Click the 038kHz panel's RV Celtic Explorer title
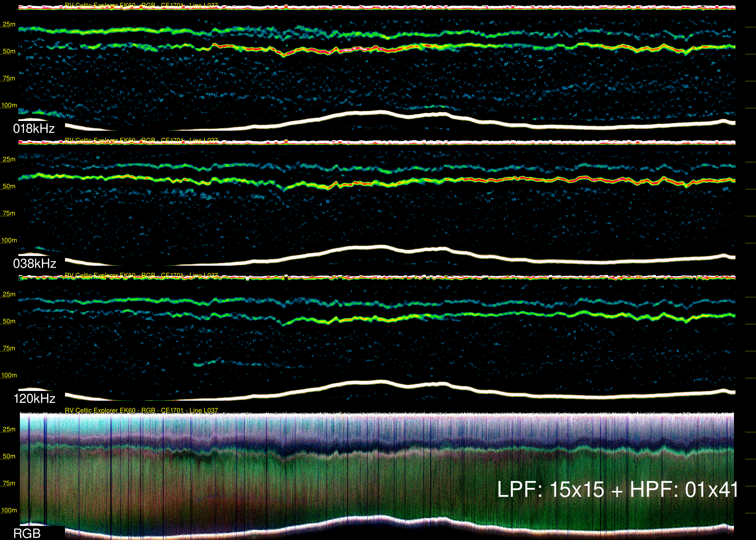 (141, 140)
